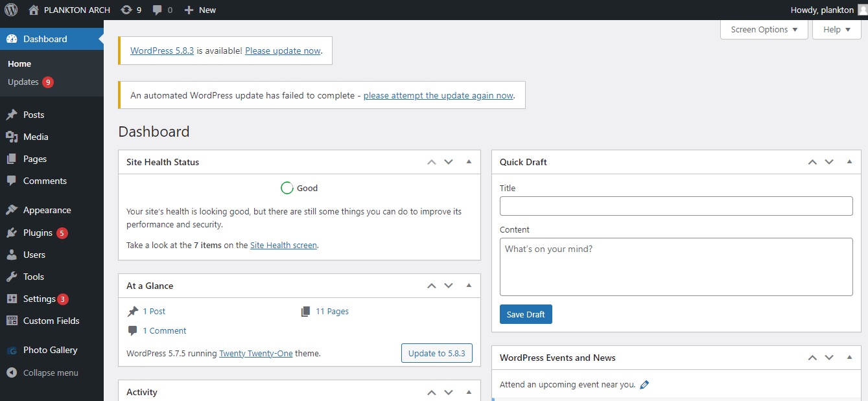
Task: Open comments bubble icon in admin bar
Action: (x=158, y=10)
